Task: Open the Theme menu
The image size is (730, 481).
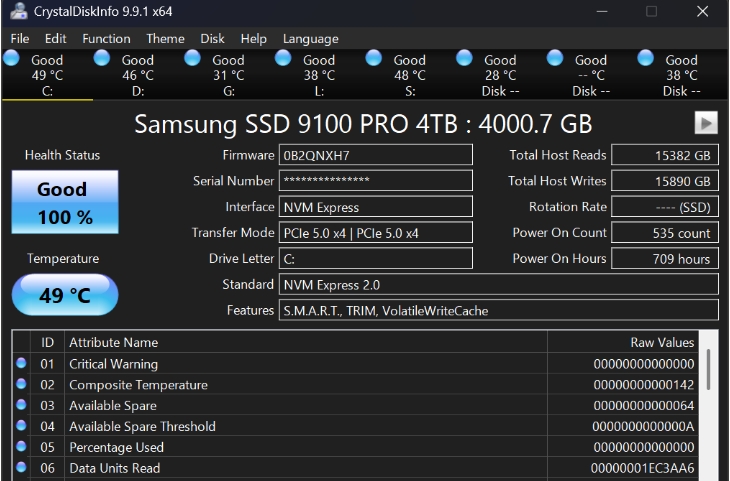Action: click(x=165, y=39)
